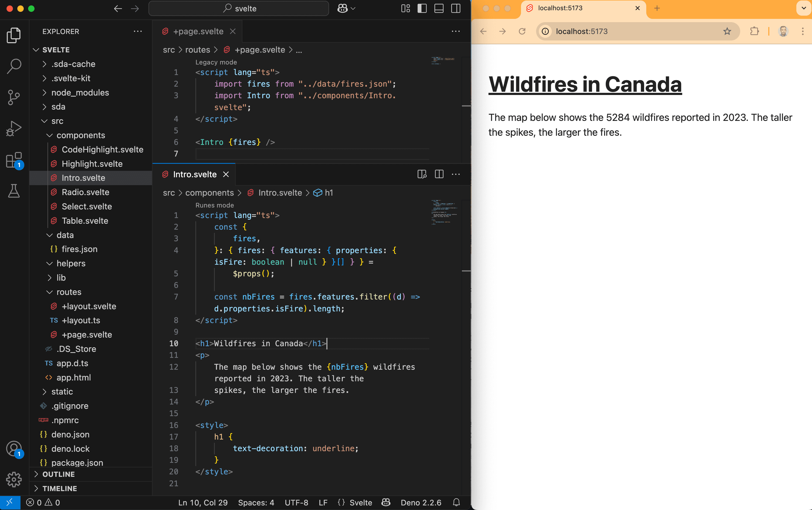Change LF end of line sequence

[323, 503]
